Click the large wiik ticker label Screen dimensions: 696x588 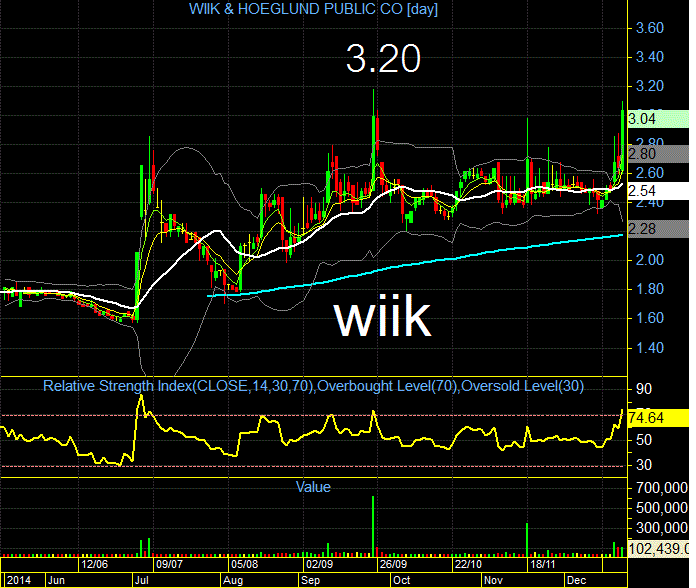[383, 316]
